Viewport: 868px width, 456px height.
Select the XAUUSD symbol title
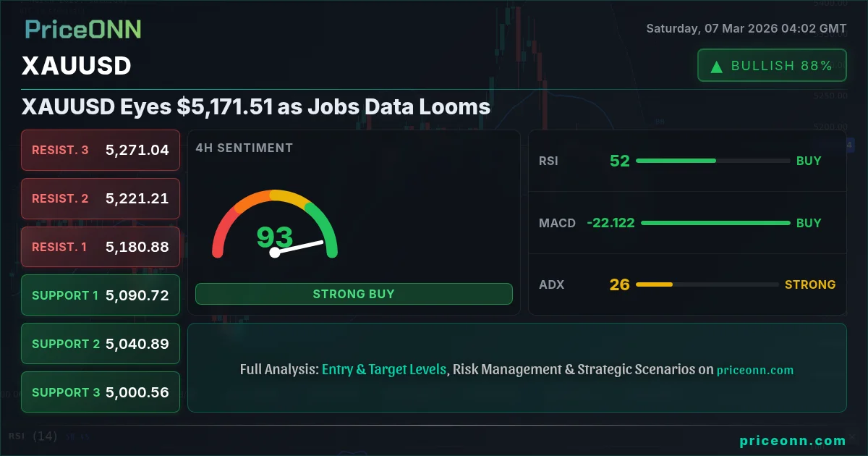click(x=77, y=66)
